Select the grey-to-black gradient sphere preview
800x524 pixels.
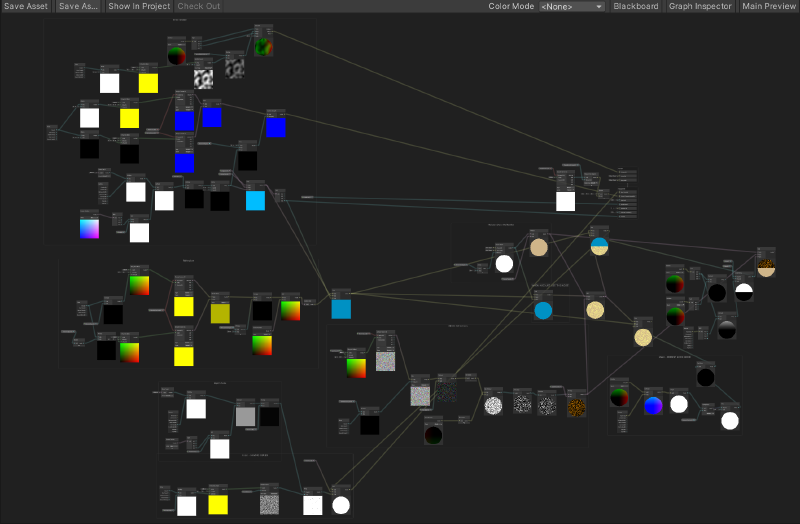[x=727, y=330]
